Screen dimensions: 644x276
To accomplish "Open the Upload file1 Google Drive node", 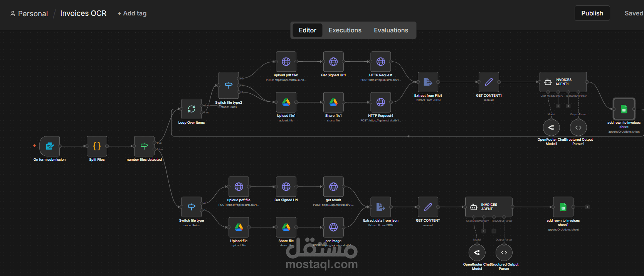I will point(286,102).
